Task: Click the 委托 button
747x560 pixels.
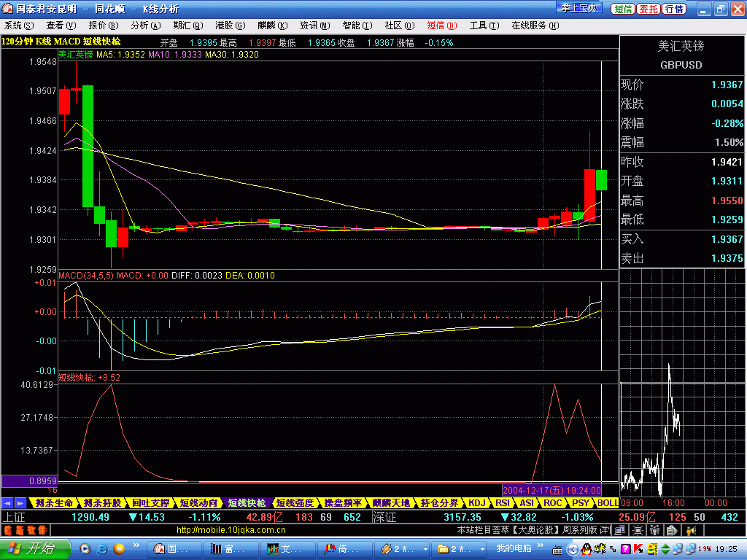Action: [648, 9]
